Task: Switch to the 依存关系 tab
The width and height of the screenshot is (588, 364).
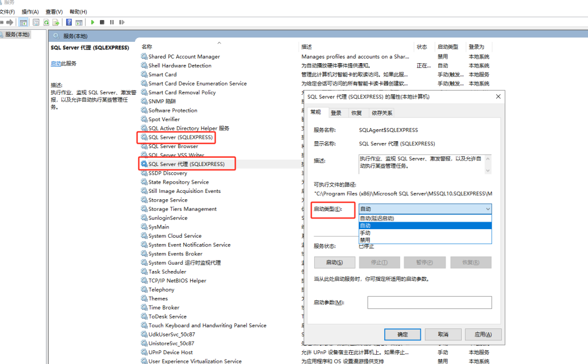Action: [382, 113]
